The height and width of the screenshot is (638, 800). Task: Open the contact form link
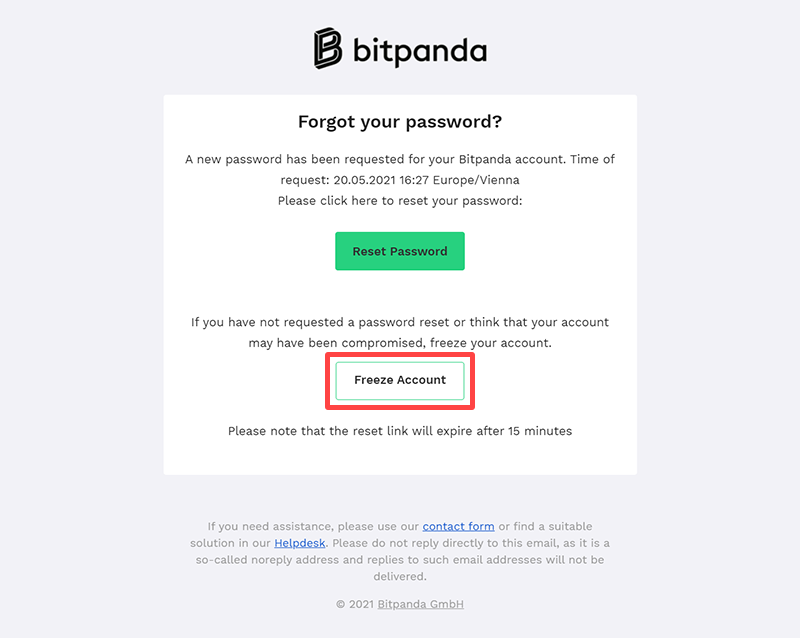pyautogui.click(x=458, y=526)
